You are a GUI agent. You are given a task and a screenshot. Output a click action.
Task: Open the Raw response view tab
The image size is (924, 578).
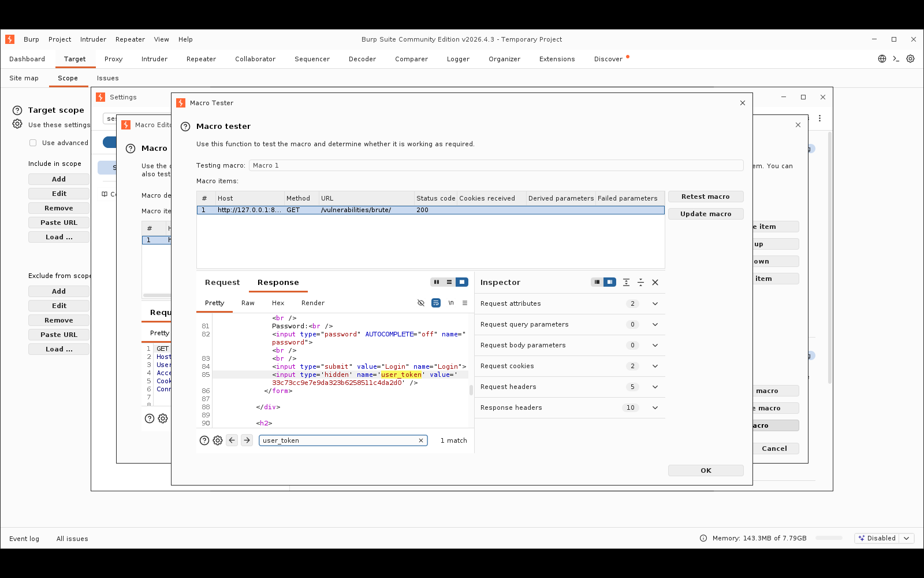248,303
